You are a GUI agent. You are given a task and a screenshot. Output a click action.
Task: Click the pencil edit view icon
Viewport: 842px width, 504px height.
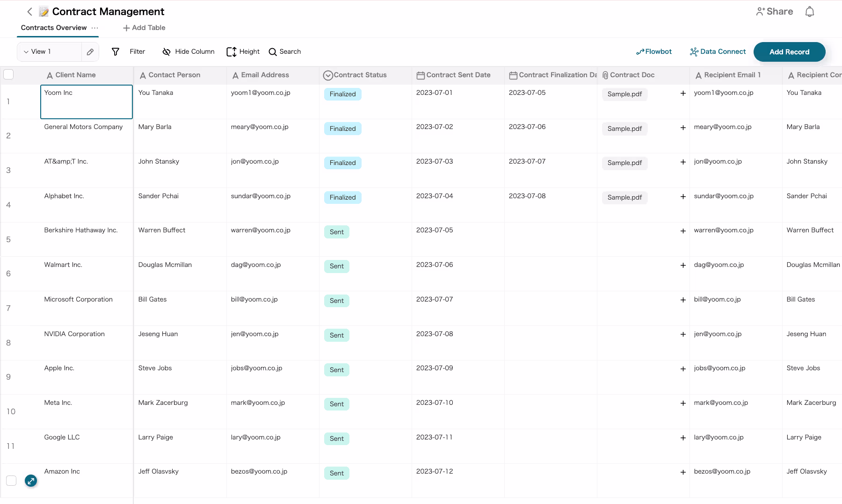coord(90,52)
